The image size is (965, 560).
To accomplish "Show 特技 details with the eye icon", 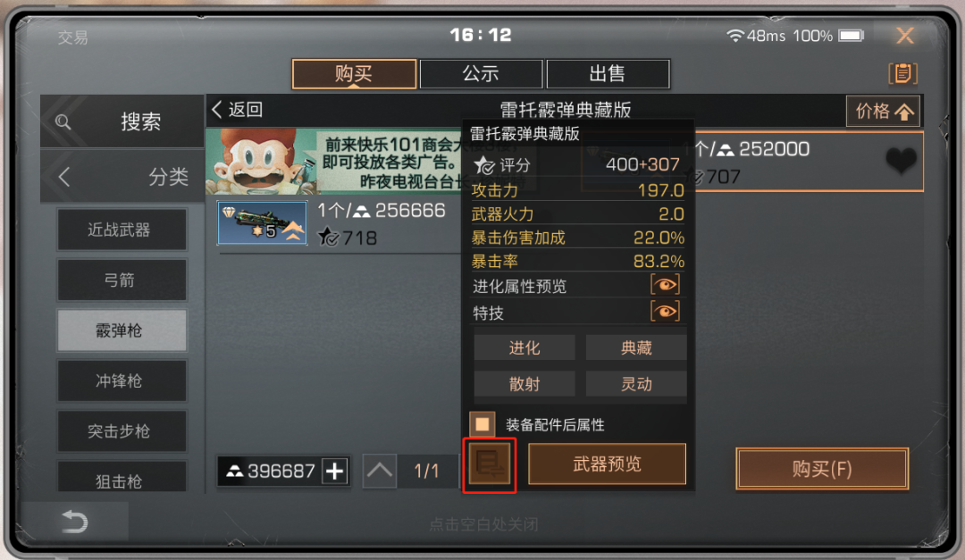I will pos(666,311).
